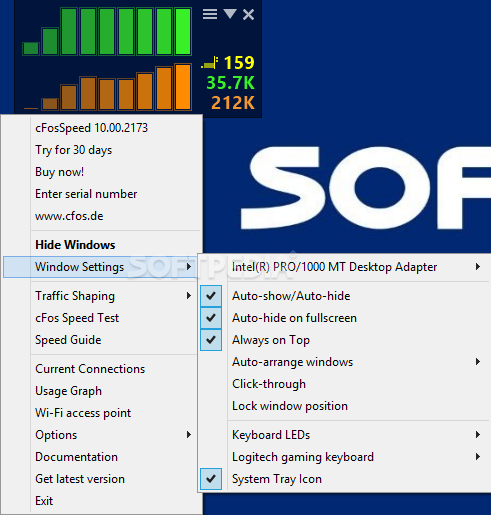The height and width of the screenshot is (515, 491).
Task: Expand the Keyboard LEDs submenu arrow
Action: pos(478,435)
